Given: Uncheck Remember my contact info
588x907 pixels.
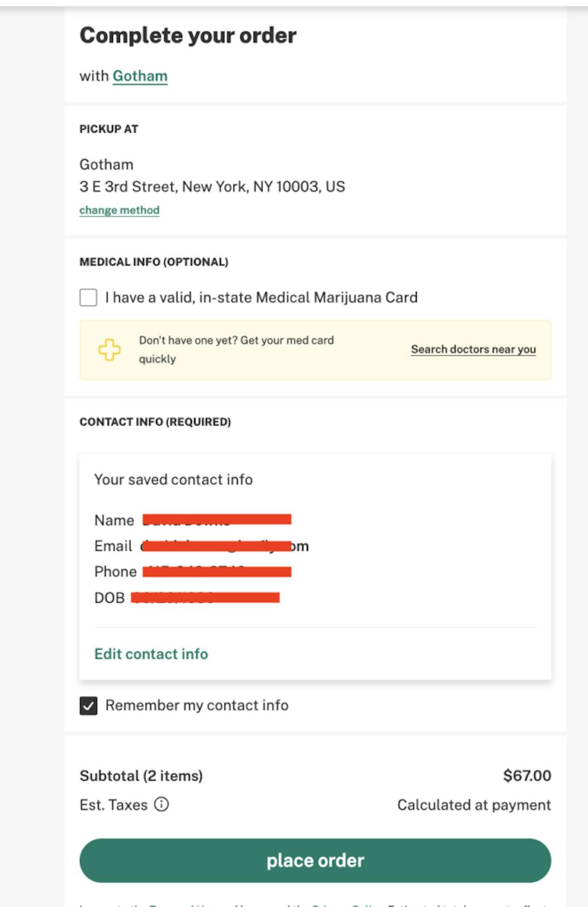Looking at the screenshot, I should click(88, 706).
